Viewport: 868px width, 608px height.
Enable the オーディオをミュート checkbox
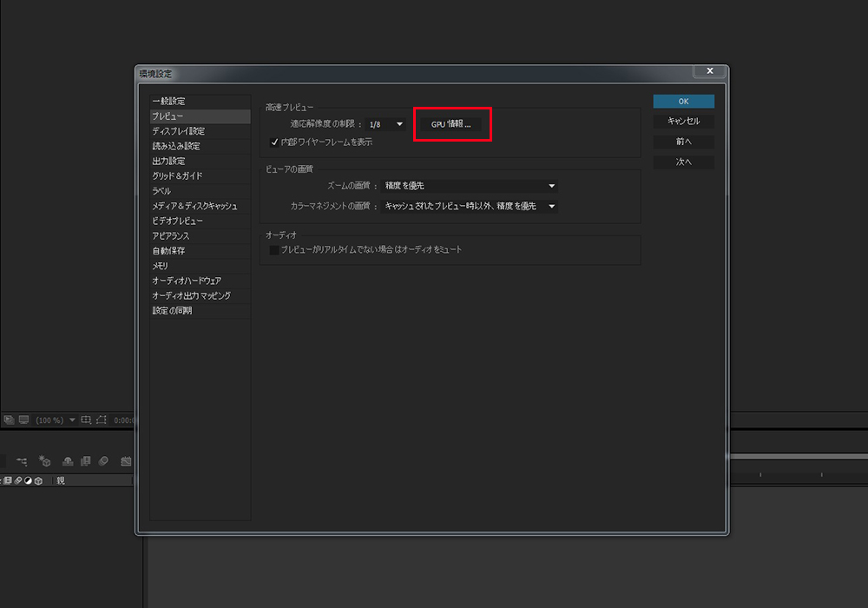(274, 249)
